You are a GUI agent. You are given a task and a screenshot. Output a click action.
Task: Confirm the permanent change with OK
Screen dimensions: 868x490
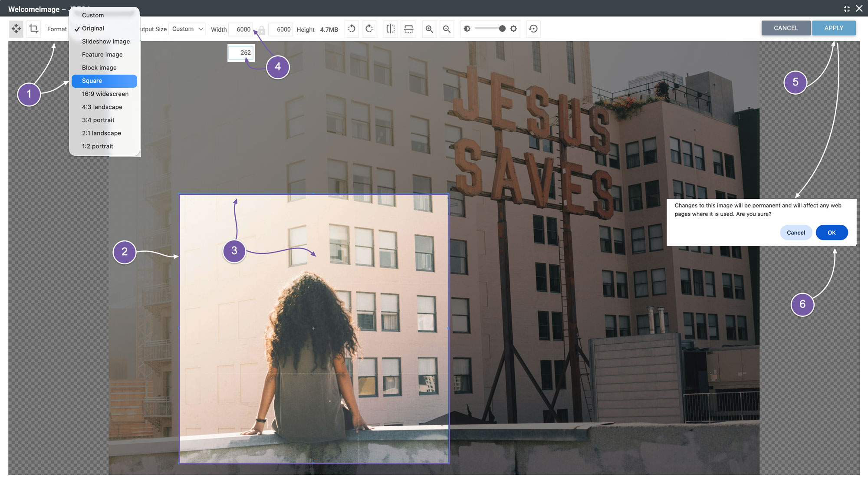pos(832,233)
